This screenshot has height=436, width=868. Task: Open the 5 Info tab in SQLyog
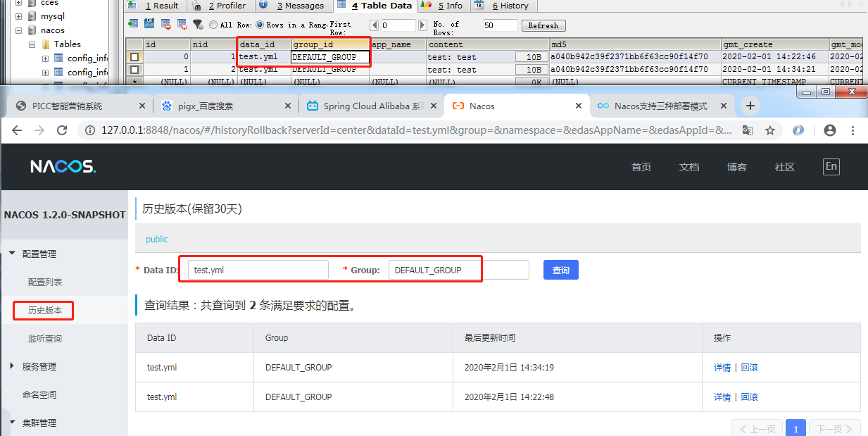point(443,6)
